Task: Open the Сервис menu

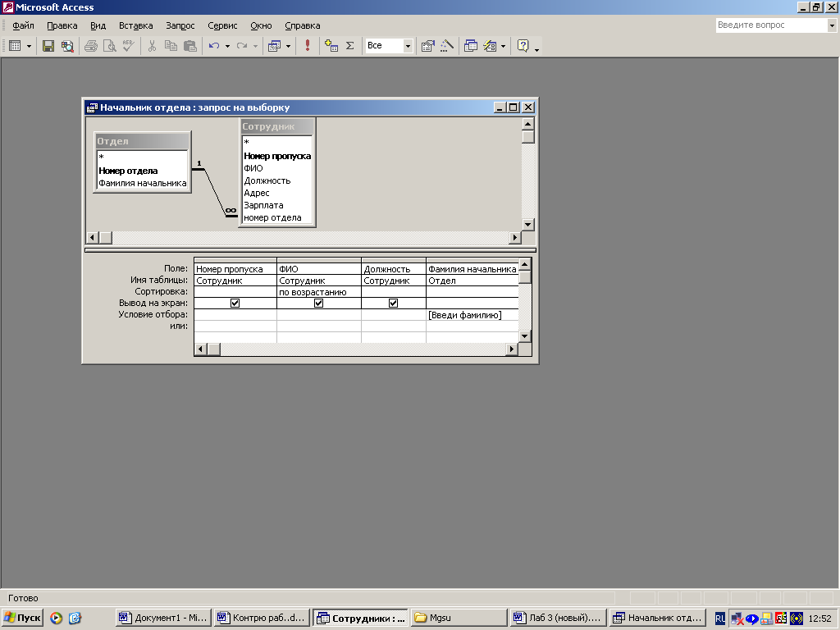Action: 222,25
